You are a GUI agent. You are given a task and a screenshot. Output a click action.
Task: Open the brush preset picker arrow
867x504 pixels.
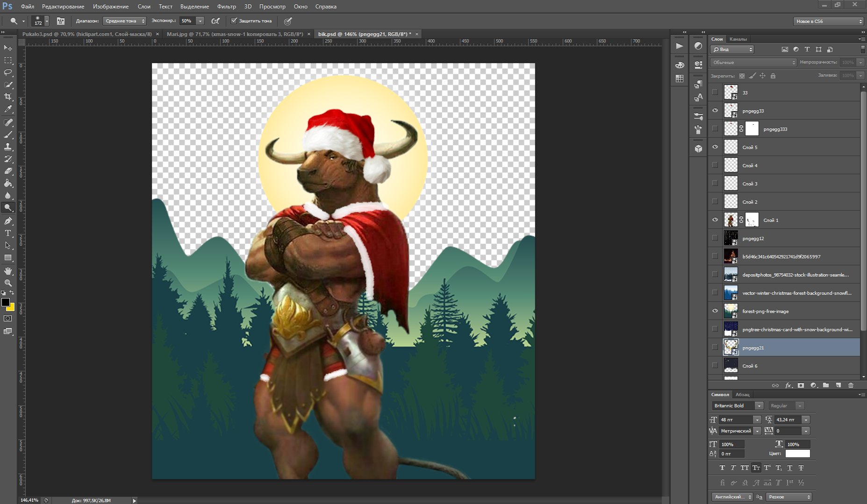[47, 21]
